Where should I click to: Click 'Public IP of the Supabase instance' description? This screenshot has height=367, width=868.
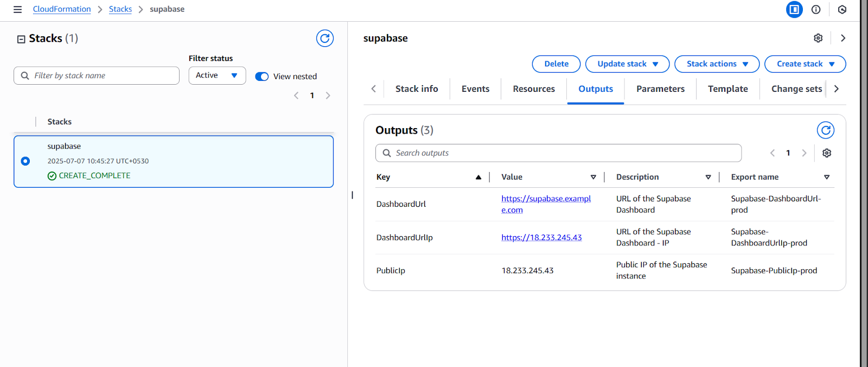[661, 270]
